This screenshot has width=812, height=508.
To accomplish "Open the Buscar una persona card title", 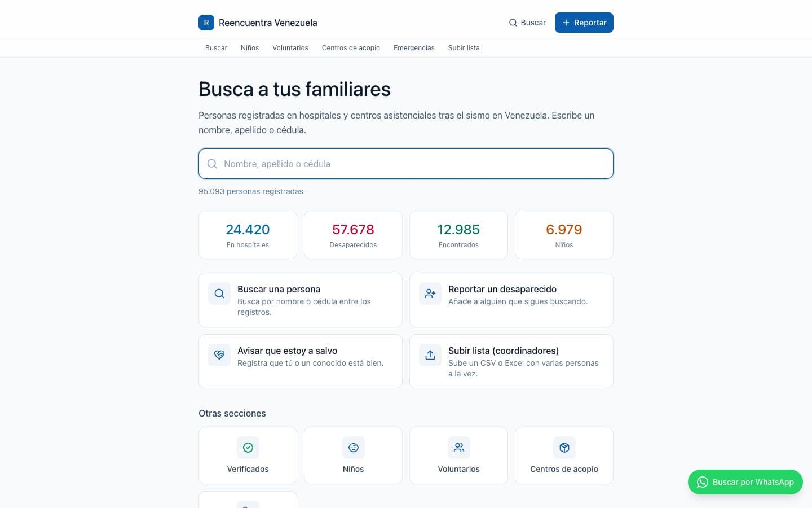I will [279, 289].
